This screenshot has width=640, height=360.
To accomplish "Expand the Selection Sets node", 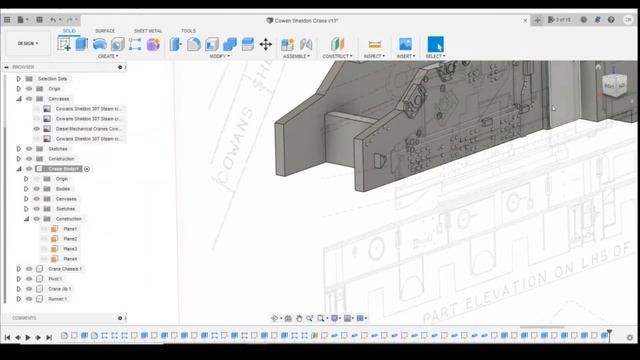I will tap(19, 78).
